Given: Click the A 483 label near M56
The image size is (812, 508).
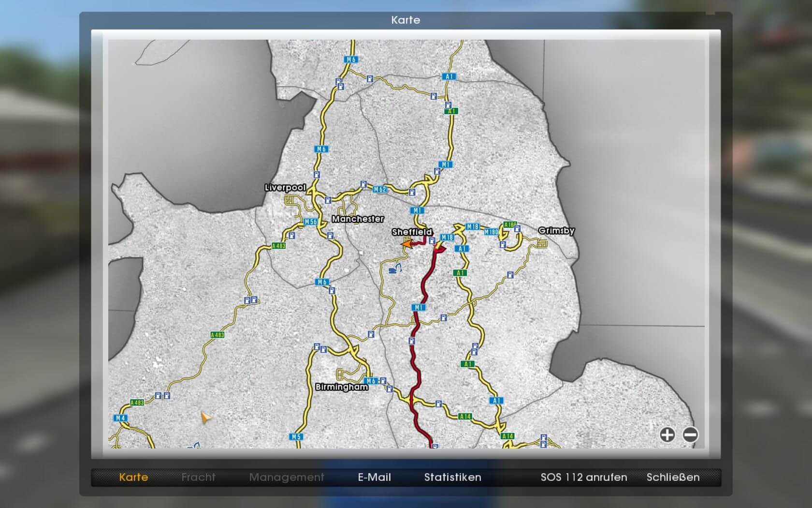Looking at the screenshot, I should 278,246.
